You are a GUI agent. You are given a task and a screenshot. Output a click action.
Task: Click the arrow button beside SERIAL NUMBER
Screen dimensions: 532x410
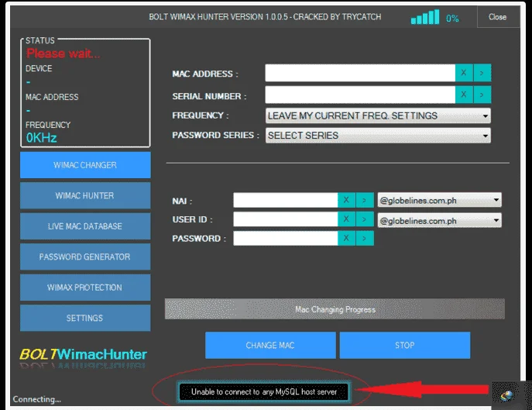[482, 95]
